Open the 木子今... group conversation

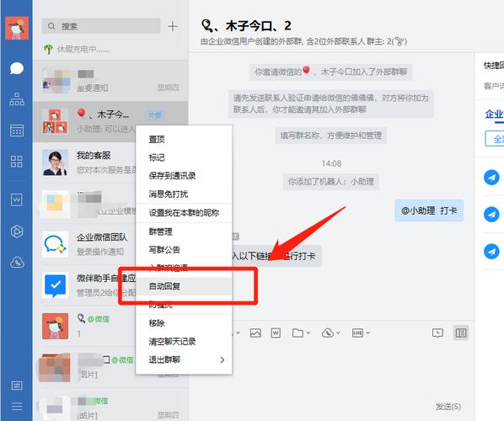coord(110,121)
